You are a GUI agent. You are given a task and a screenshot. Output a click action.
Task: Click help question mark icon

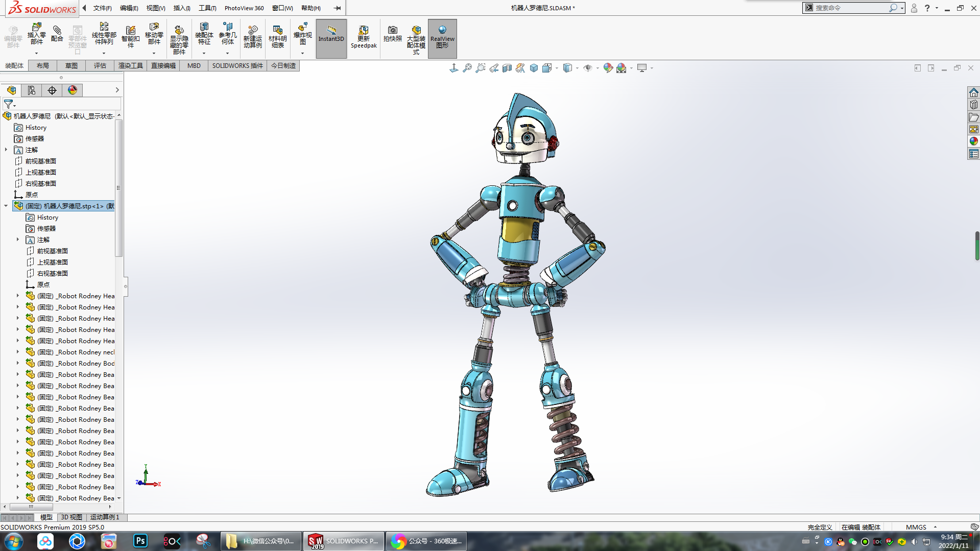[x=927, y=8]
